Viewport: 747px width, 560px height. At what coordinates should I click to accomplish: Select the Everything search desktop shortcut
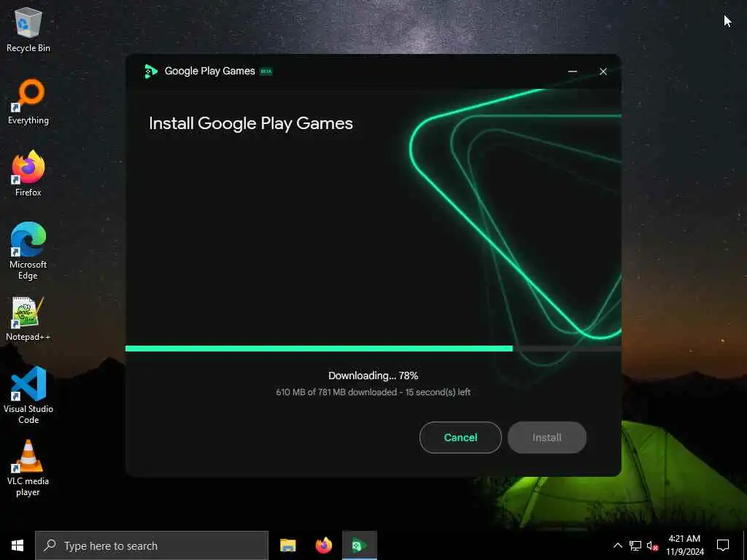coord(28,102)
